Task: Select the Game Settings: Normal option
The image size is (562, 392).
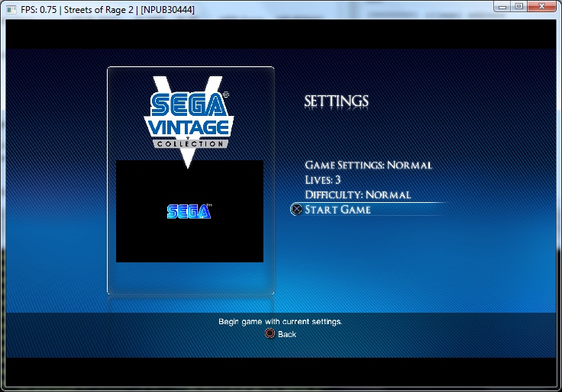Action: (368, 165)
